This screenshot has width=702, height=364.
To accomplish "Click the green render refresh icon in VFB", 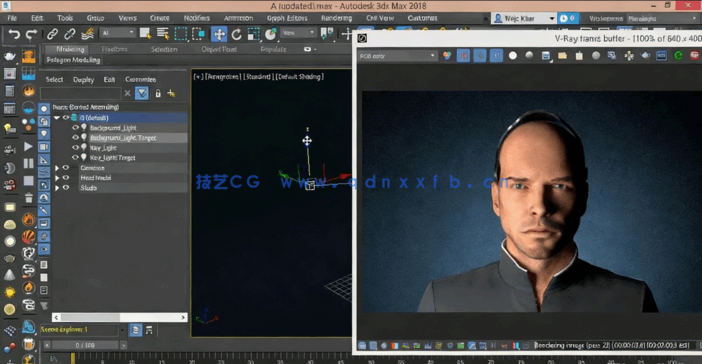I will (678, 56).
